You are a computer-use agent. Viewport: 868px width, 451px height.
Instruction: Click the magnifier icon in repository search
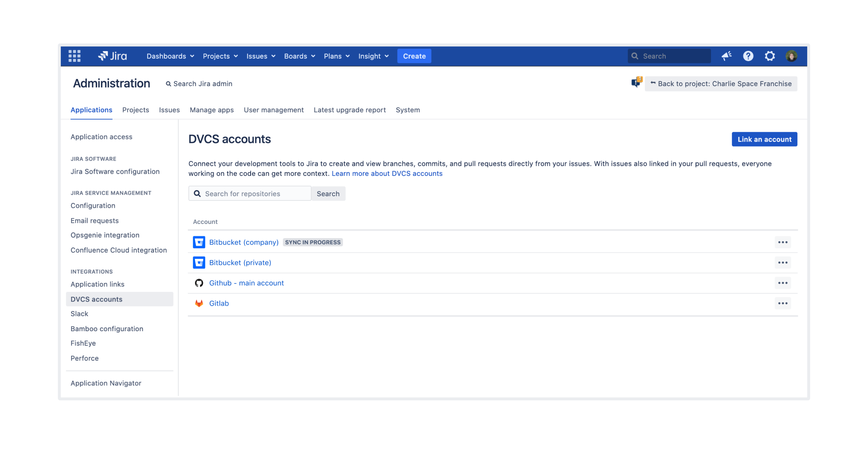pos(197,194)
